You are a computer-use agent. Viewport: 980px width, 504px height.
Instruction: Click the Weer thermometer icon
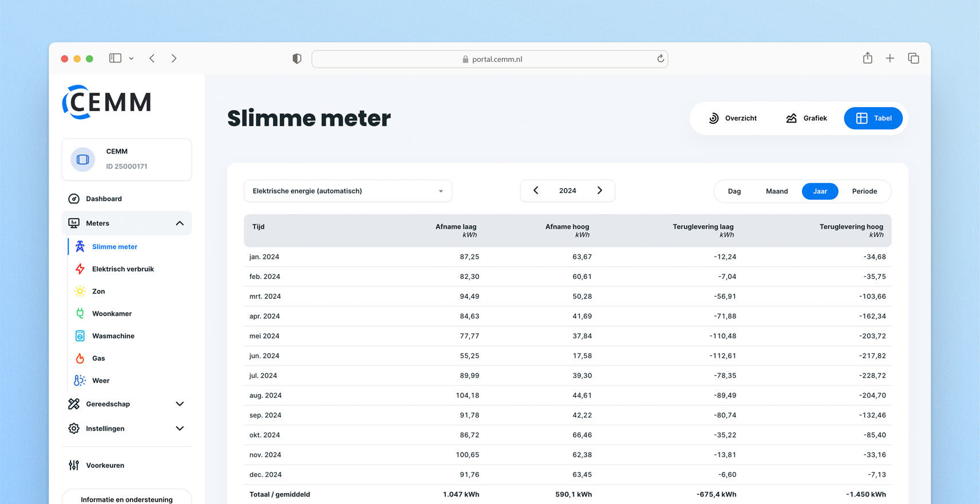80,381
